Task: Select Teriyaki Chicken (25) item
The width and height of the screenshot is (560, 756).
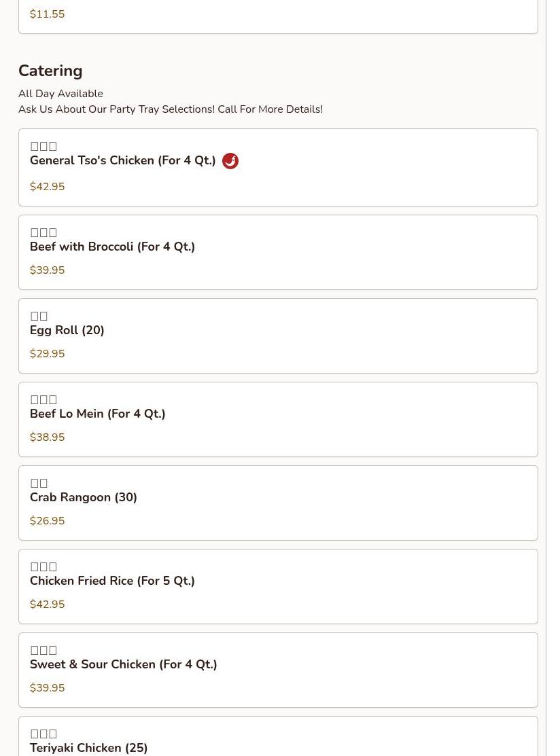Action: point(89,748)
